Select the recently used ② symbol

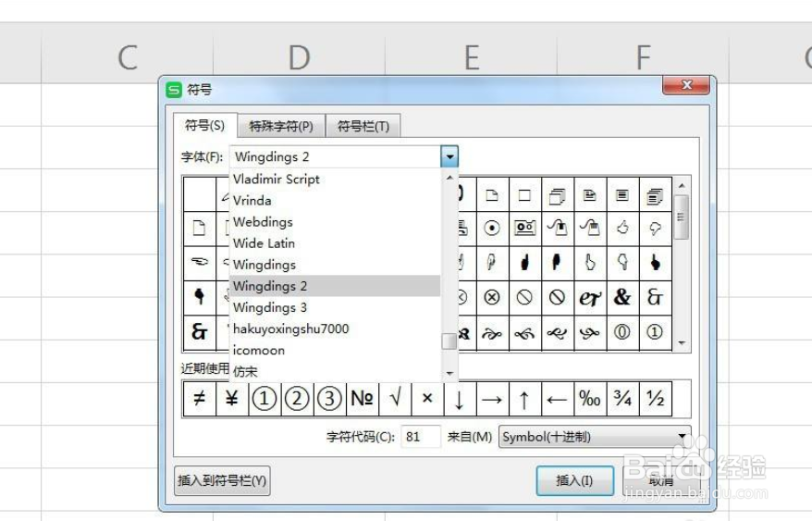click(x=297, y=399)
